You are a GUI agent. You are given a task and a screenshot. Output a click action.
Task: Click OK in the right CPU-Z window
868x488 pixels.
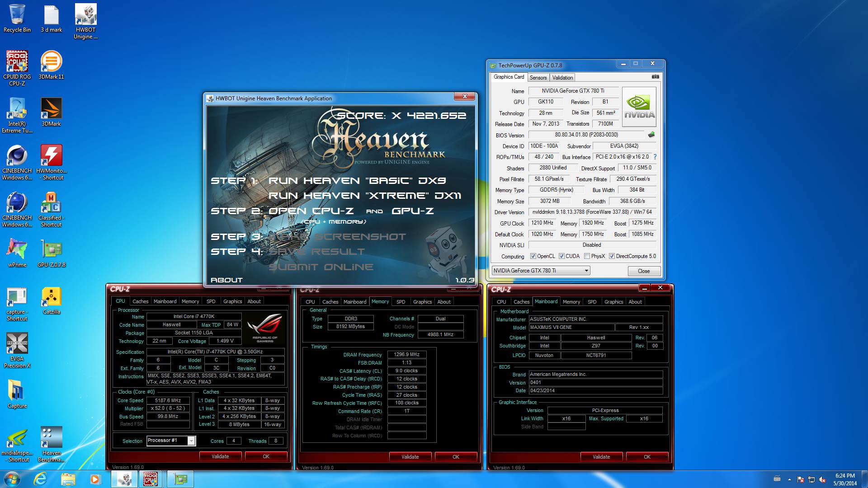[x=647, y=457]
